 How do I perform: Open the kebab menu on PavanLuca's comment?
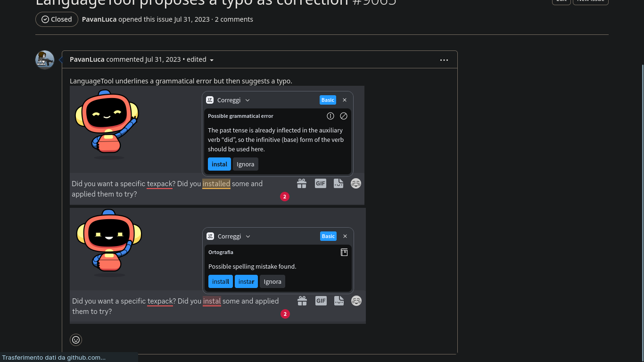(x=444, y=60)
